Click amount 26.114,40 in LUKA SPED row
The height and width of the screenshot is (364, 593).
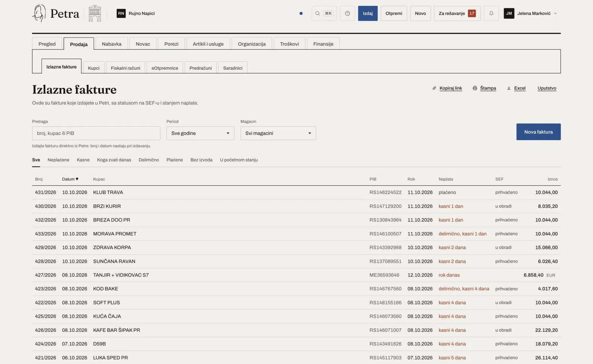tap(546, 358)
